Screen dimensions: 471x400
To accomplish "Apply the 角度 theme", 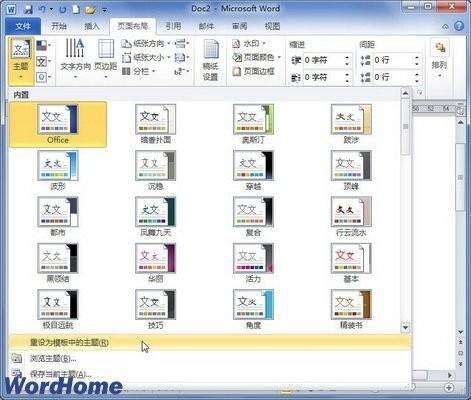I will point(253,309).
